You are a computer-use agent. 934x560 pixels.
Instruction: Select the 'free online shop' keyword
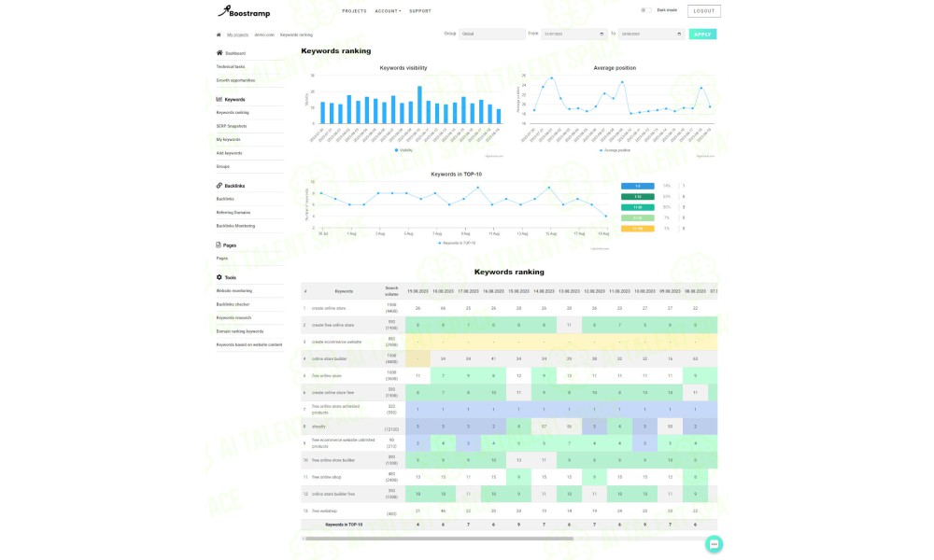[x=325, y=477]
